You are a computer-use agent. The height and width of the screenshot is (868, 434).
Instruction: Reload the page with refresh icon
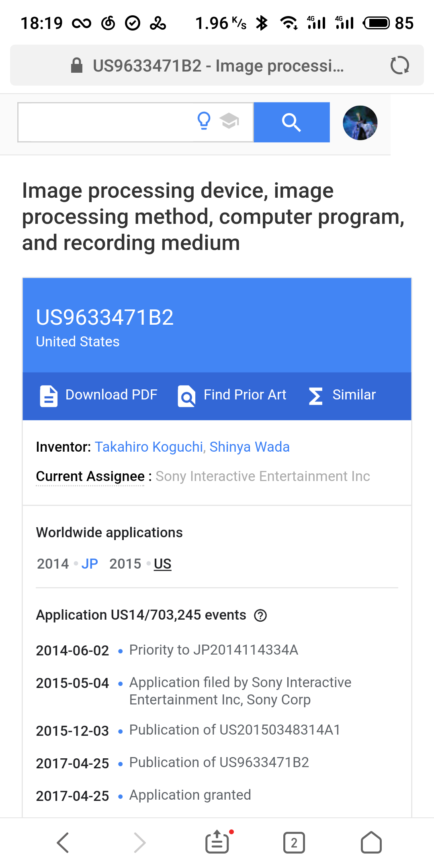click(400, 66)
